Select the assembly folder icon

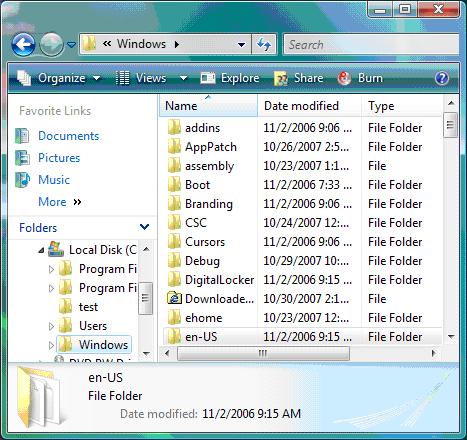pos(174,166)
